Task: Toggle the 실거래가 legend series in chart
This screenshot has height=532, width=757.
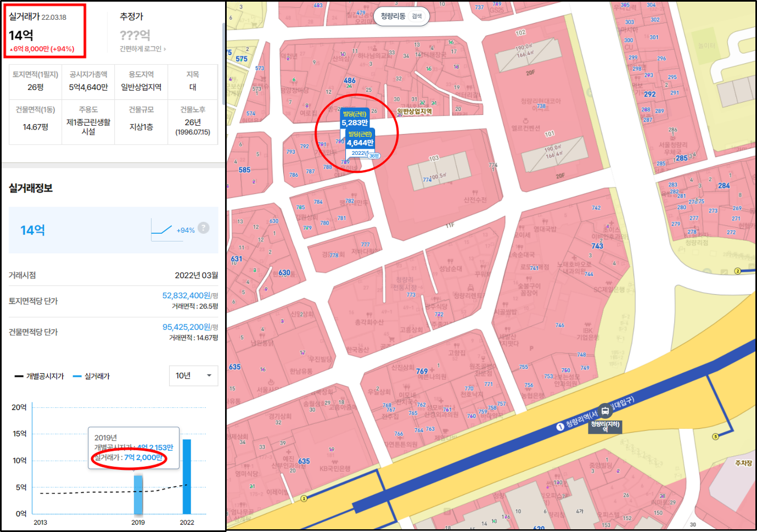Action: (x=92, y=376)
